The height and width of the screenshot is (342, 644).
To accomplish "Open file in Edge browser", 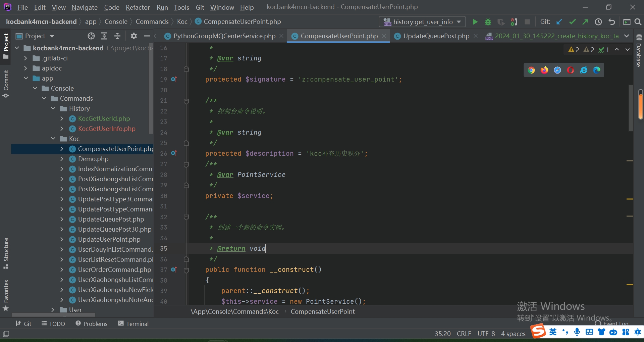I will point(597,70).
